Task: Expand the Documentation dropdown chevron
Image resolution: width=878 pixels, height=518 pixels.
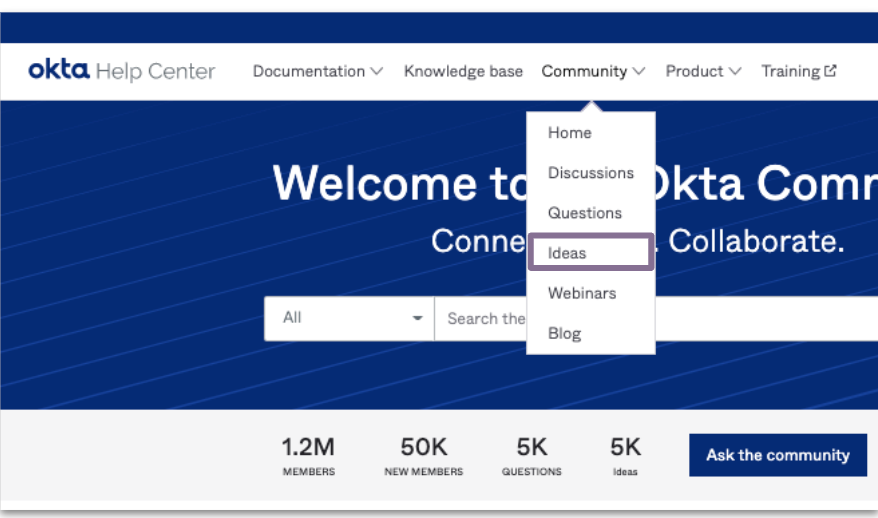Action: [377, 72]
